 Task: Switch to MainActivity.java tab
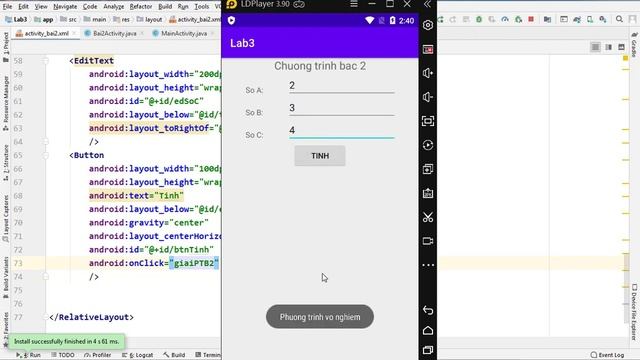[184, 33]
